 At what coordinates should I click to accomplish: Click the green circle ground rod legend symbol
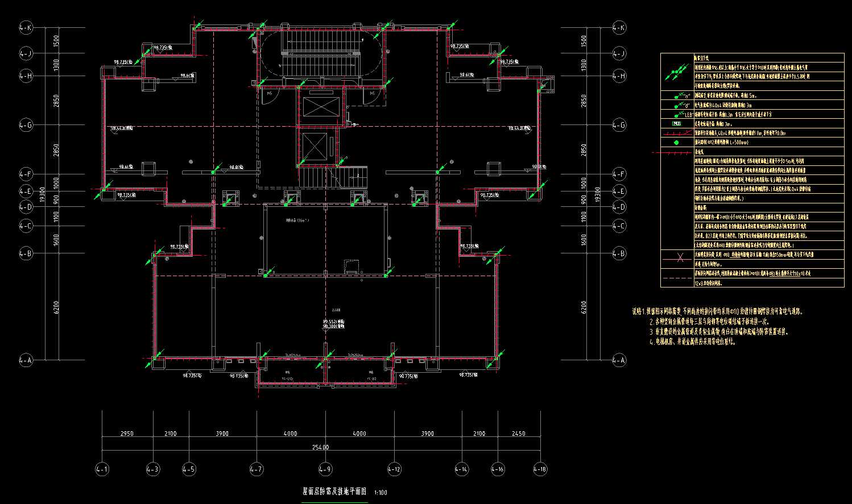(676, 143)
